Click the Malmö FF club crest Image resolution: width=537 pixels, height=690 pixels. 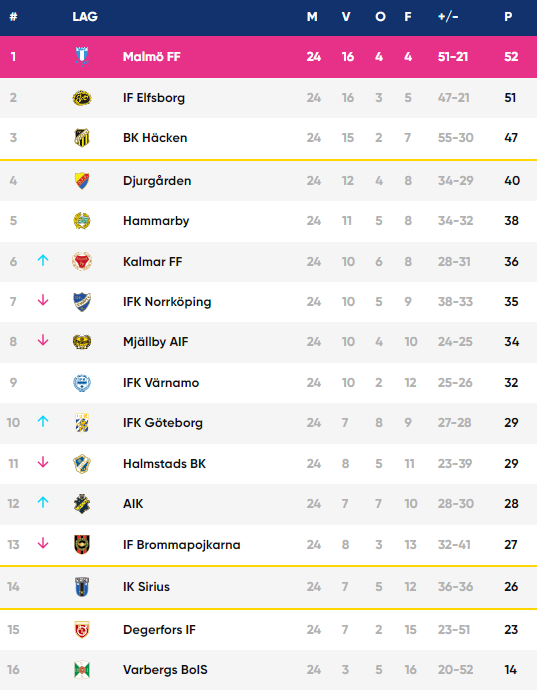pyautogui.click(x=82, y=56)
